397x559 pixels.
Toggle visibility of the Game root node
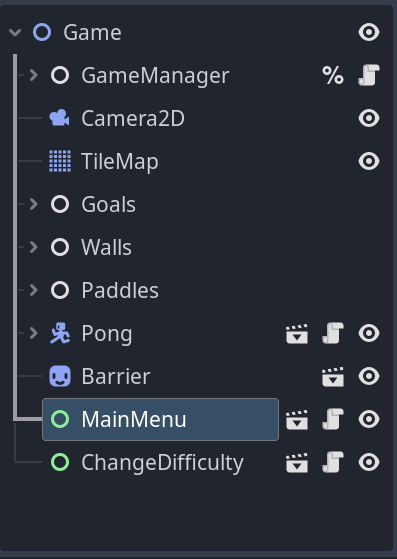pyautogui.click(x=369, y=32)
